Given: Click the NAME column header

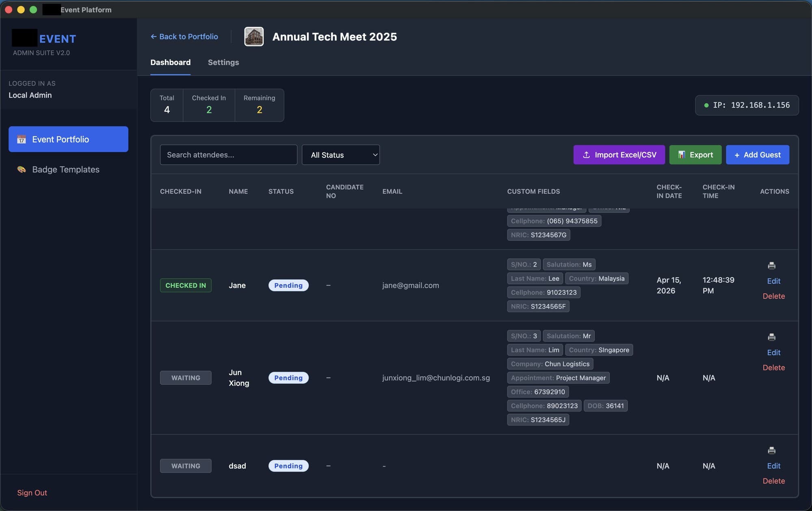Looking at the screenshot, I should point(238,191).
